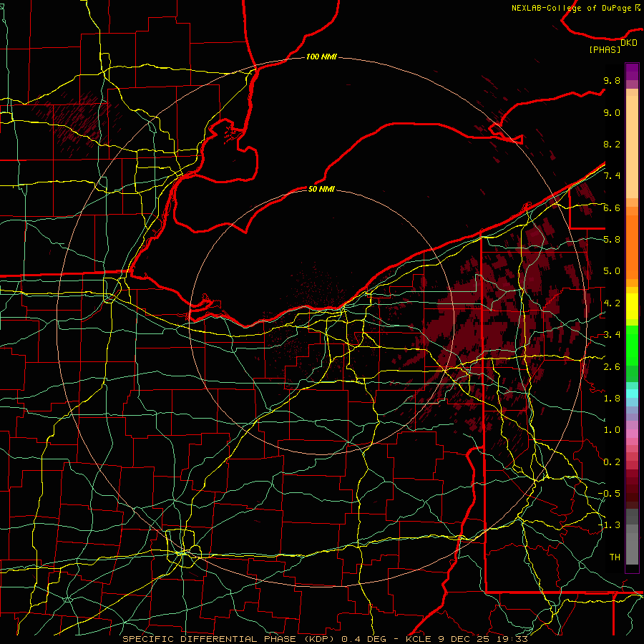
Task: Click the NEXLAB-College of DuPage credit text
Action: click(572, 8)
